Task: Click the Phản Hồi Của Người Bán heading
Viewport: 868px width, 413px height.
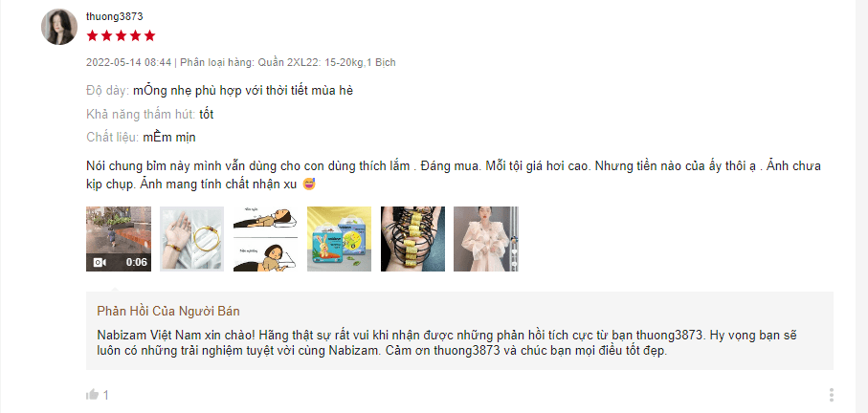Action: tap(168, 312)
